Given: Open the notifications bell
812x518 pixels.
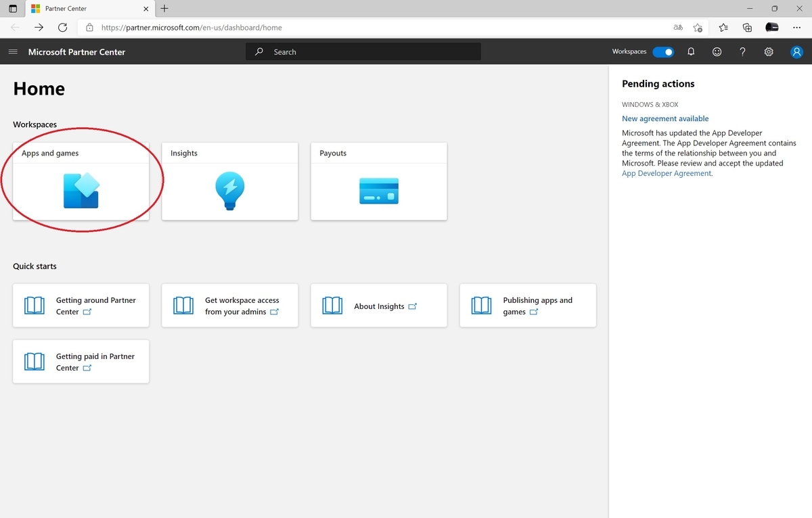Looking at the screenshot, I should click(691, 51).
